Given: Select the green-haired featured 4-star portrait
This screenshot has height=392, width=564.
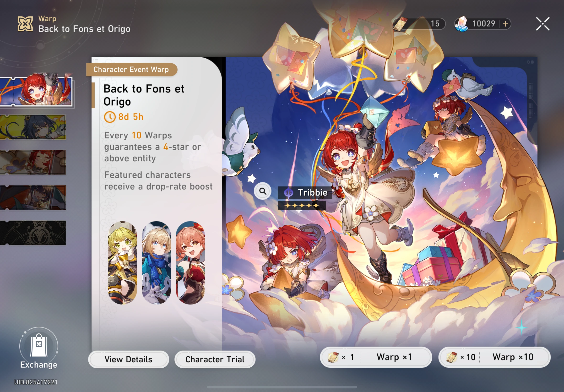Looking at the screenshot, I should 122,263.
